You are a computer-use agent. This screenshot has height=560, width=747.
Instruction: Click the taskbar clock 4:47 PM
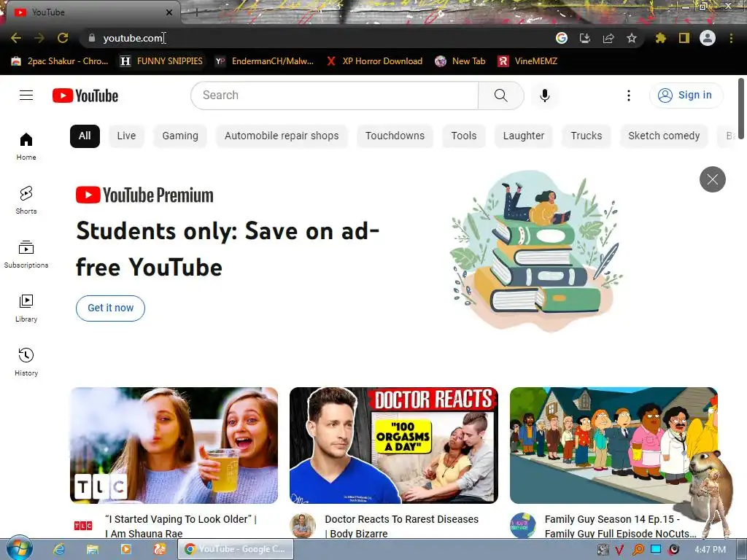tap(710, 550)
